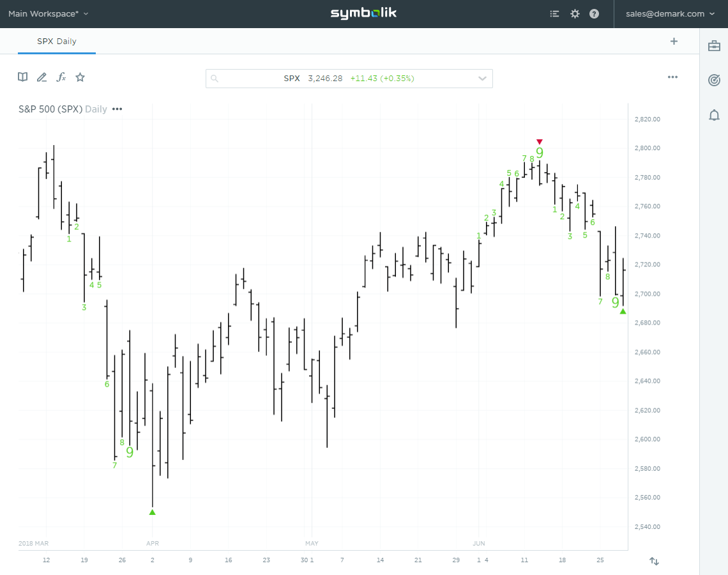Expand the Main Workspace dropdown

(48, 13)
